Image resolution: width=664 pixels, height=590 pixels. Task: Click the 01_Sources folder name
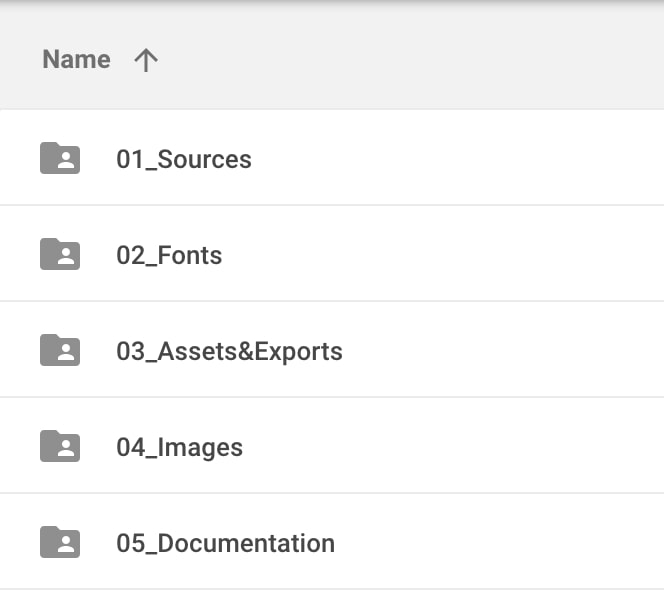184,159
